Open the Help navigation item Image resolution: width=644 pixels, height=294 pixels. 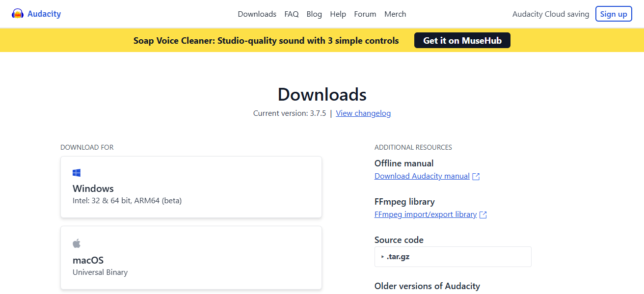pyautogui.click(x=338, y=14)
